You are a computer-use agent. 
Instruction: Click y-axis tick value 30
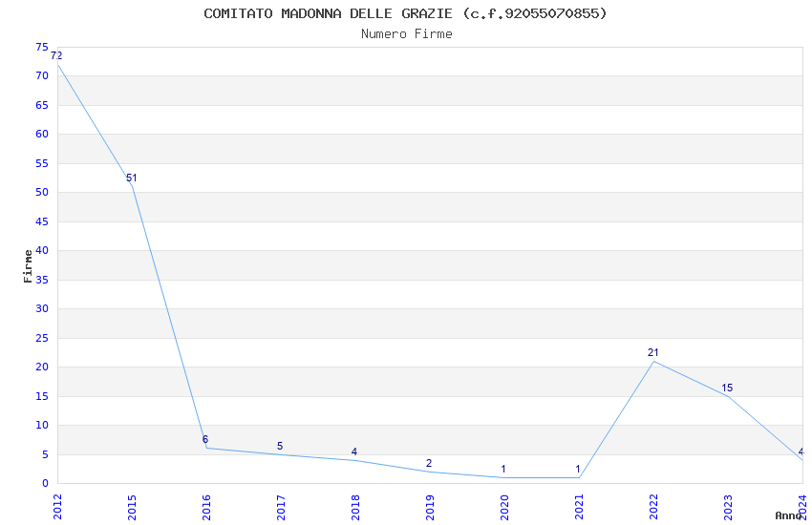coord(42,308)
